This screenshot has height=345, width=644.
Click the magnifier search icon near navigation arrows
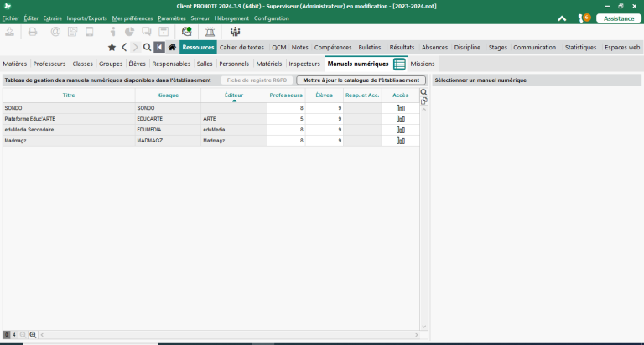pyautogui.click(x=147, y=48)
